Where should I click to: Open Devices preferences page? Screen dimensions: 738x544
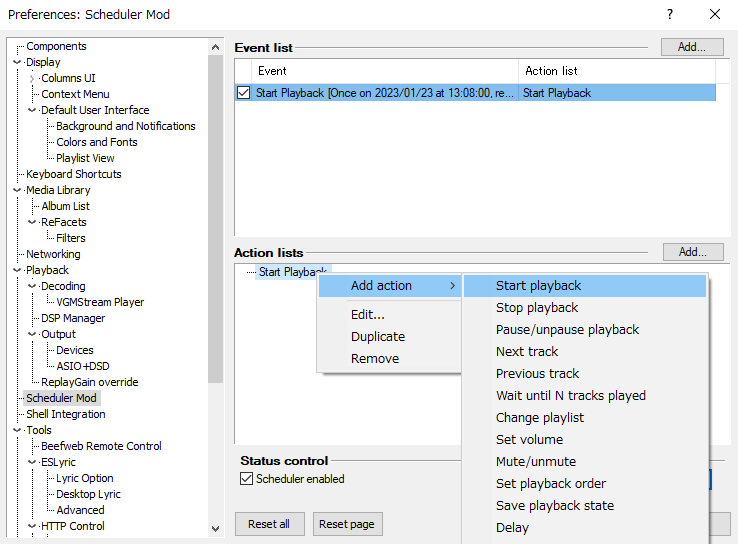point(74,350)
